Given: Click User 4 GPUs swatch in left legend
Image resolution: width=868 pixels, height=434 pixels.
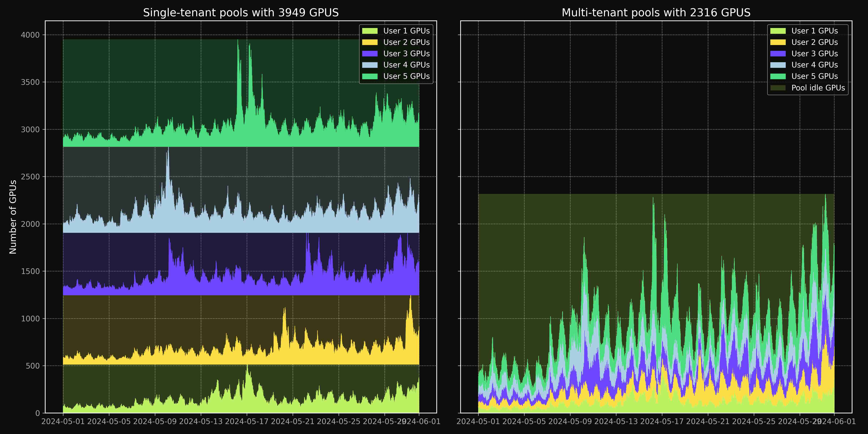Looking at the screenshot, I should pyautogui.click(x=370, y=65).
